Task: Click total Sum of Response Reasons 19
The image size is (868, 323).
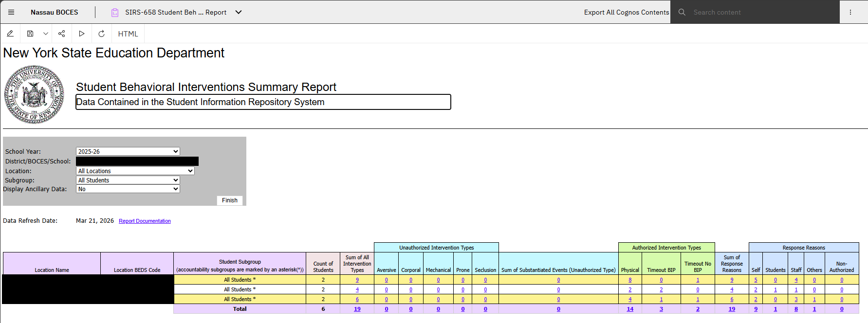Action: (732, 309)
